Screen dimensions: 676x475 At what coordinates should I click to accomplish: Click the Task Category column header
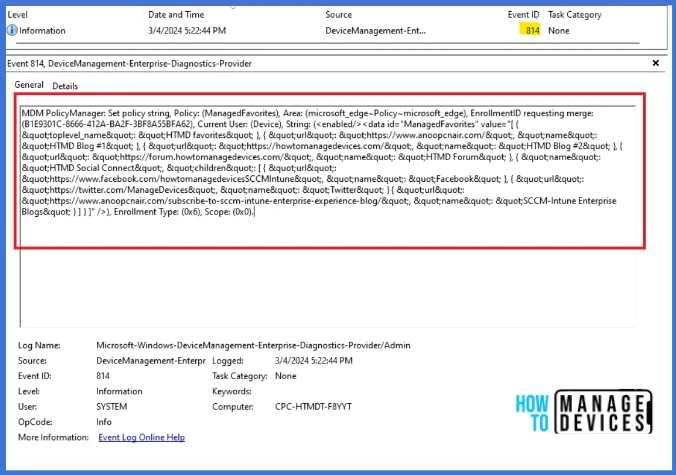coord(574,15)
